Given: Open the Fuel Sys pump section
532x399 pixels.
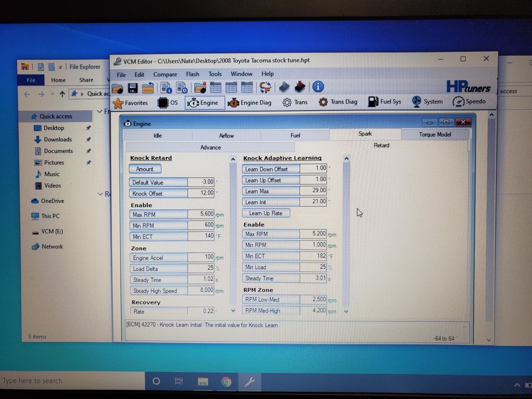Looking at the screenshot, I should [x=385, y=101].
